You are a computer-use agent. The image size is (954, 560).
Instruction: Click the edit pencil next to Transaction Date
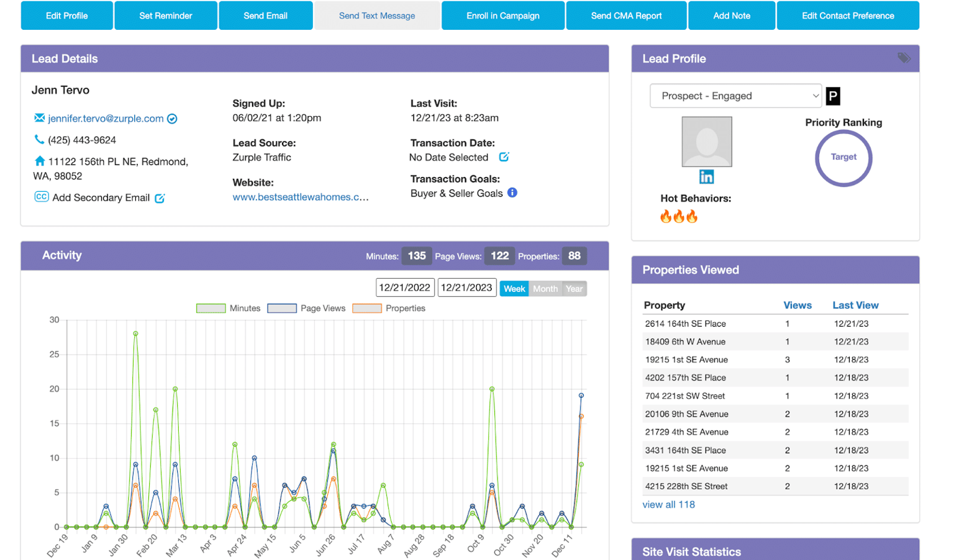(504, 157)
